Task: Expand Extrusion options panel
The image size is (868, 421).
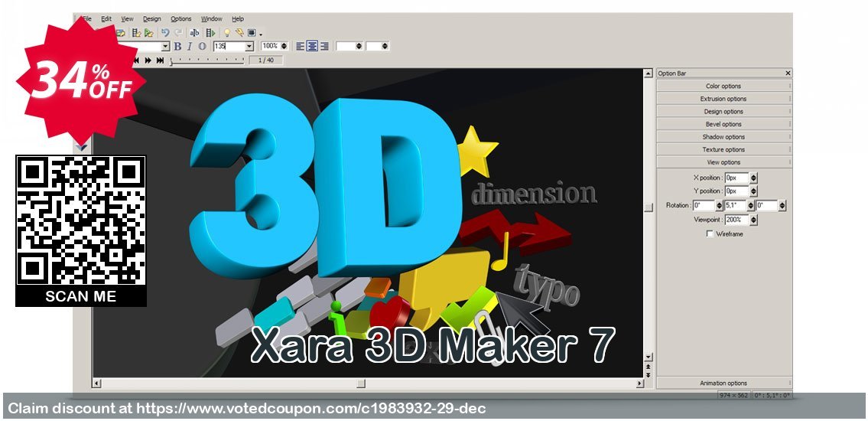Action: tap(724, 99)
